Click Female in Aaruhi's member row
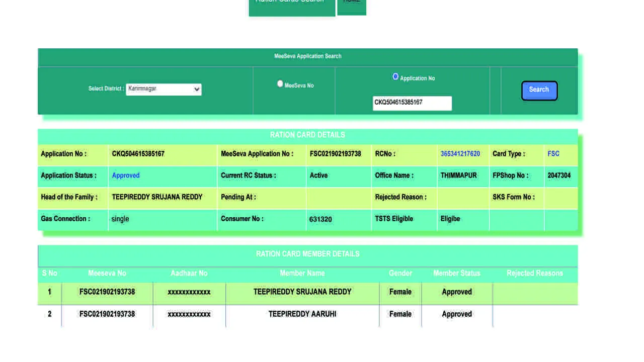Screen dimensions: 644x362 400,314
